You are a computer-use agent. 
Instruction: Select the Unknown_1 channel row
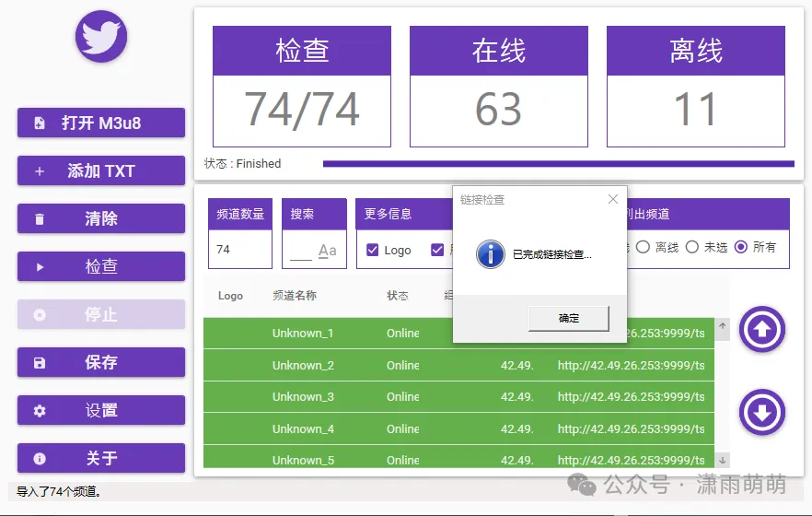458,334
